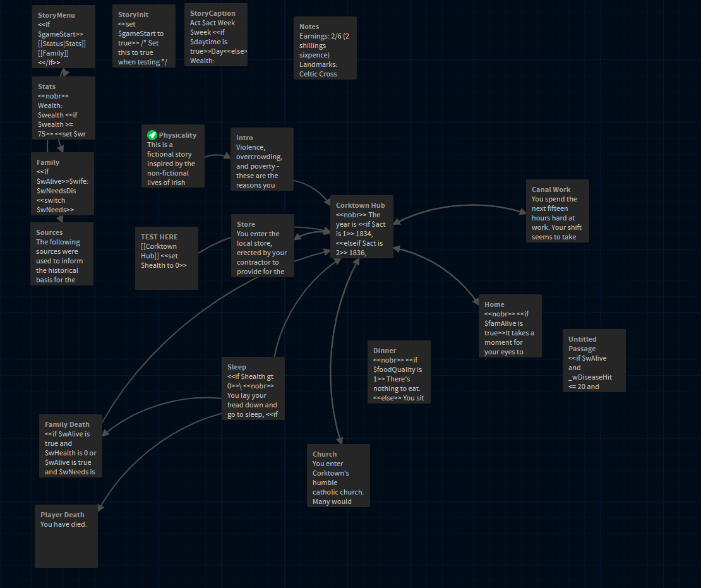701x588 pixels.
Task: Click the Dinner passage card
Action: coord(399,372)
